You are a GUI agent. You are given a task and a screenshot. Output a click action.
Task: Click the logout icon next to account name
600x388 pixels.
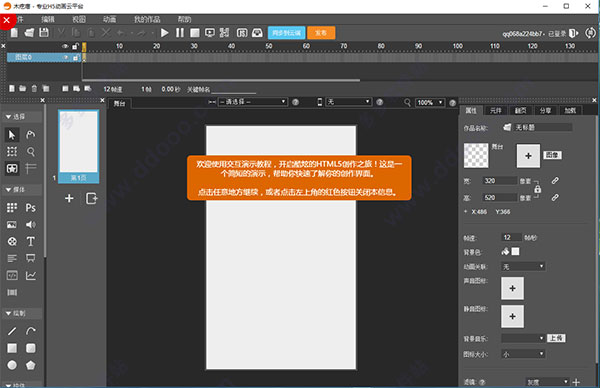574,34
